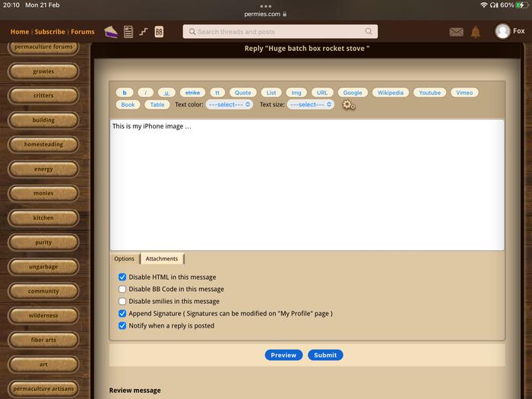532x399 pixels.
Task: Uncheck Disable HTML in this message
Action: pos(122,277)
